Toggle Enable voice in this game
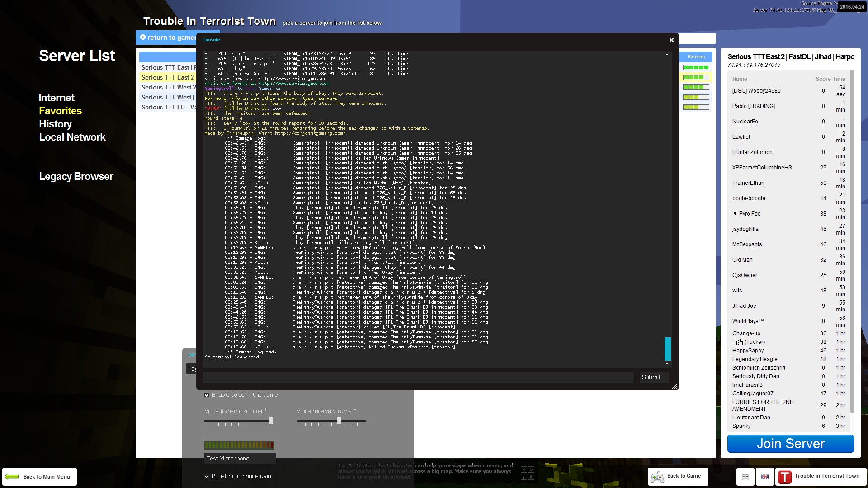The width and height of the screenshot is (868, 488). 207,395
